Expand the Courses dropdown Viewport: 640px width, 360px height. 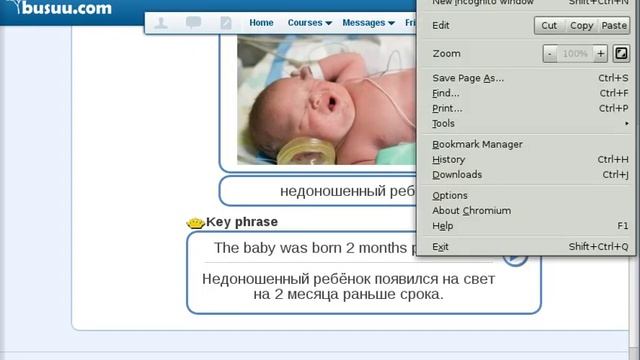[x=309, y=23]
